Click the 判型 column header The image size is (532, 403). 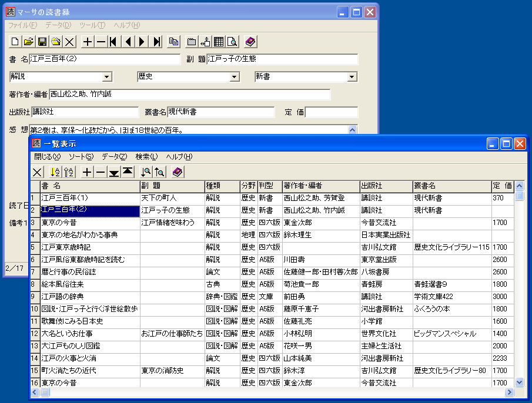point(270,186)
